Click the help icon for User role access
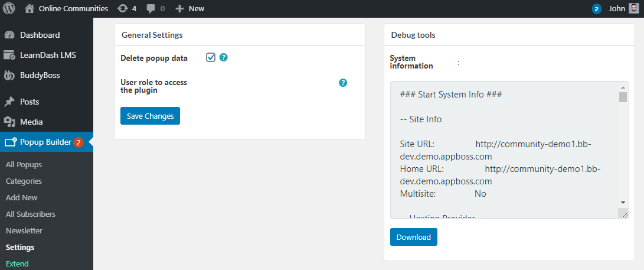Image resolution: width=644 pixels, height=270 pixels. coord(343,83)
